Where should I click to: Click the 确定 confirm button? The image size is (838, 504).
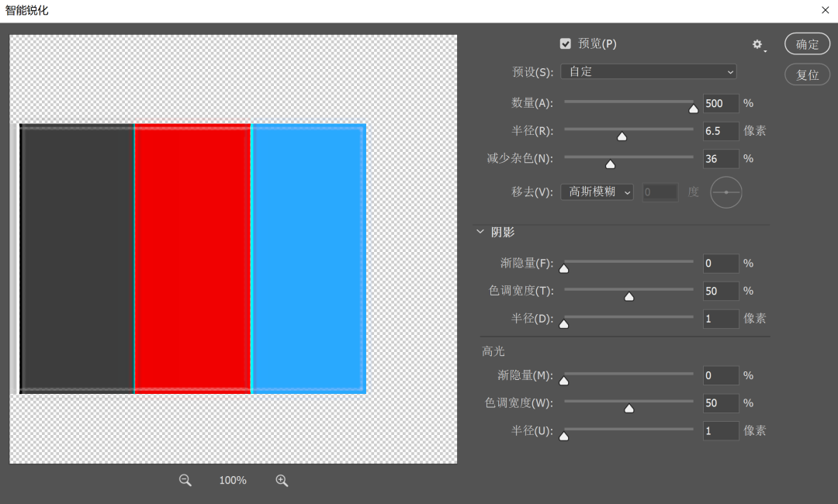click(807, 44)
